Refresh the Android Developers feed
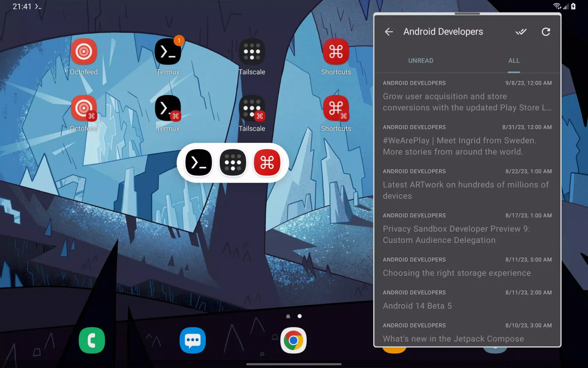The height and width of the screenshot is (368, 588). click(546, 32)
